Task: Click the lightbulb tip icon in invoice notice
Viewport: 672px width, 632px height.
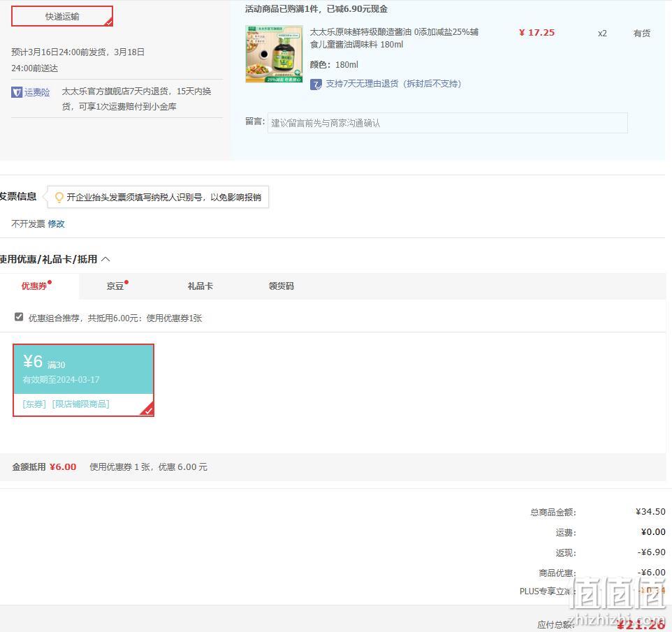Action: [59, 197]
